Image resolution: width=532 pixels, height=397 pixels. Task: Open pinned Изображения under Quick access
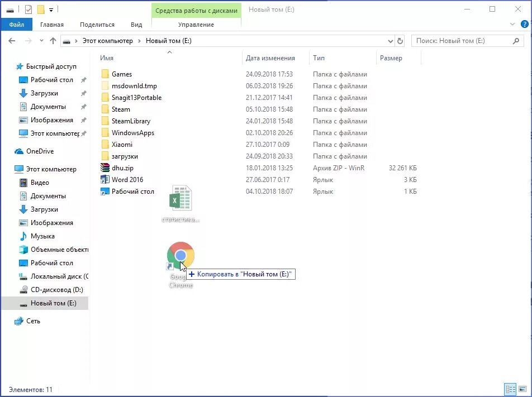pos(51,120)
